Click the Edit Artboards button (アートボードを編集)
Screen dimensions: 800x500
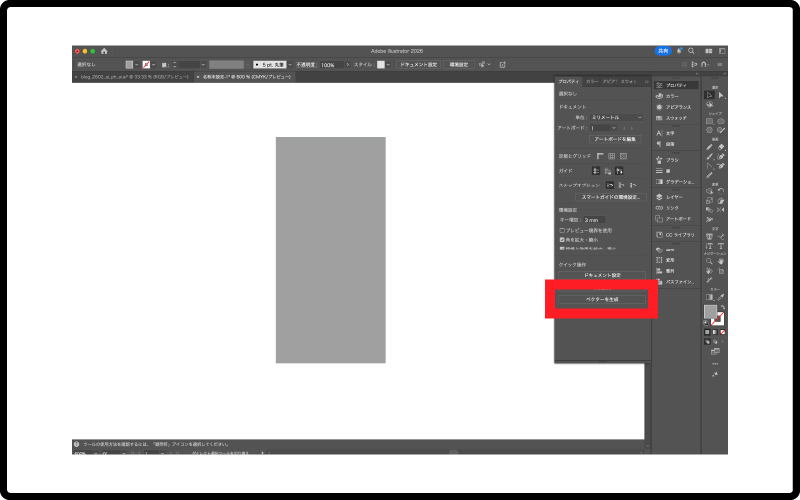click(609, 139)
